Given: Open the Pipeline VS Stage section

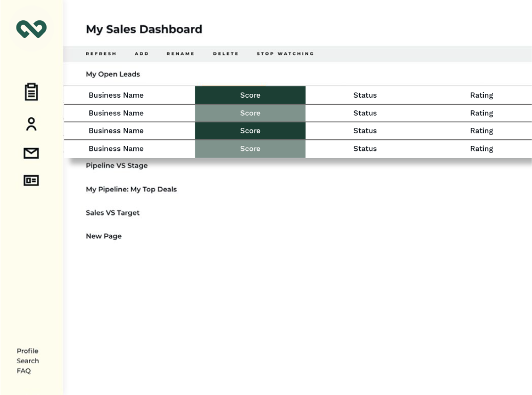Looking at the screenshot, I should [117, 166].
